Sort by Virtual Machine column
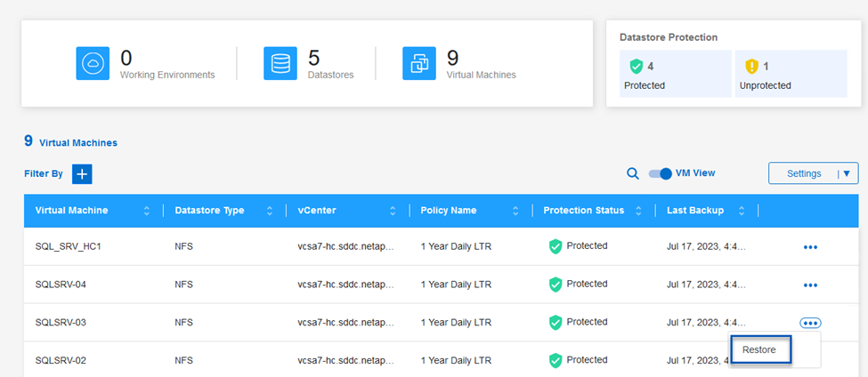Screen dimensions: 868x377 (146, 211)
